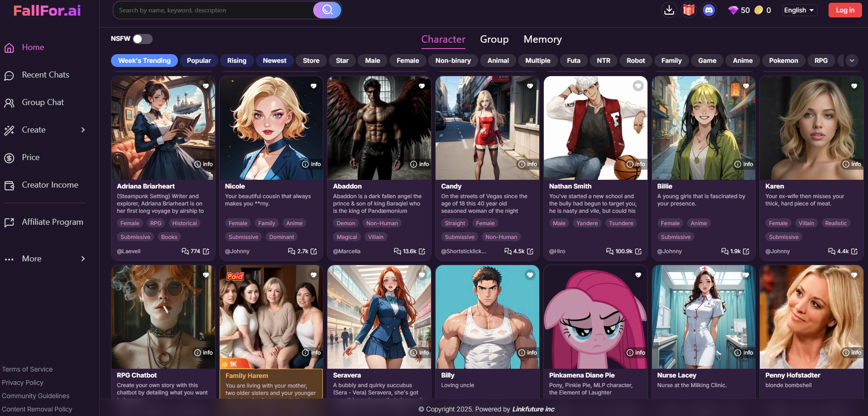Click the More three-dots icon
Image resolution: width=868 pixels, height=416 pixels.
click(9, 259)
